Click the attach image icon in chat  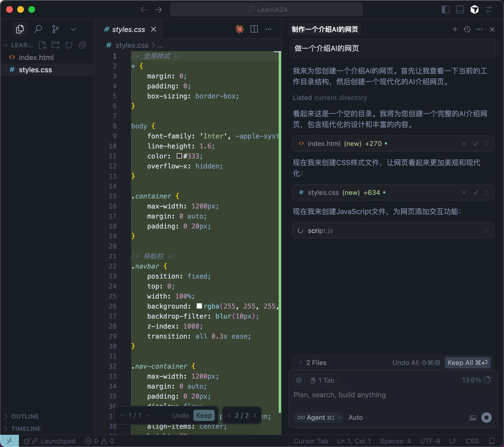(x=473, y=418)
